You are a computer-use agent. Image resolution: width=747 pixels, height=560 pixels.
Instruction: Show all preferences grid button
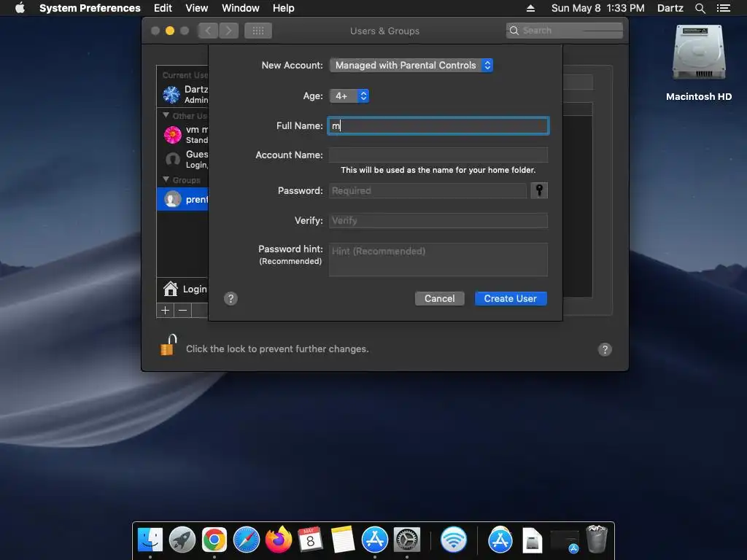[258, 31]
